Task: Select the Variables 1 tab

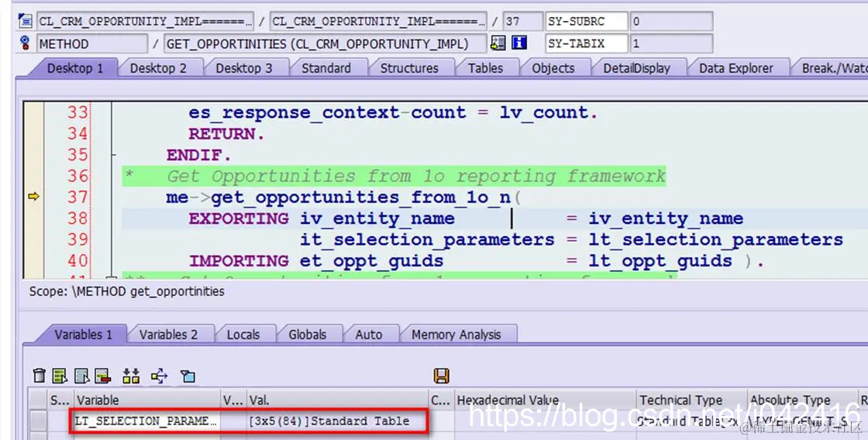Action: [x=83, y=335]
